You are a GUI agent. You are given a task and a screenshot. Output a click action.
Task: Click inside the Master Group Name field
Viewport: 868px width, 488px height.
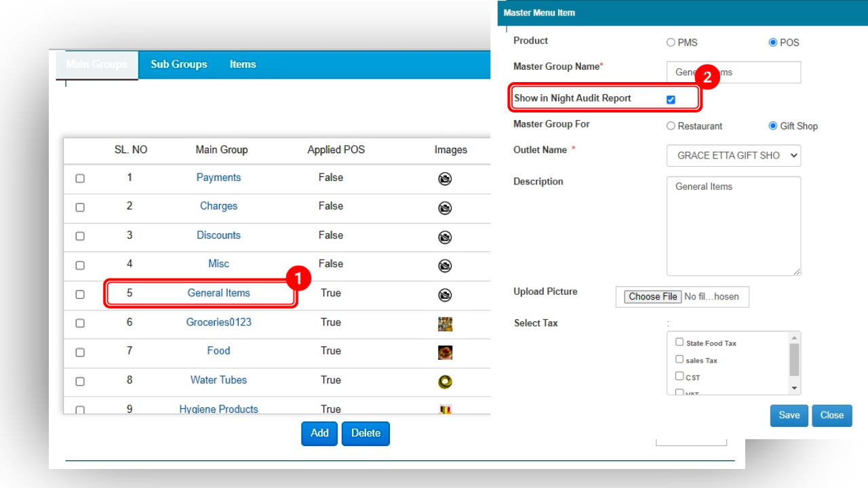[733, 72]
